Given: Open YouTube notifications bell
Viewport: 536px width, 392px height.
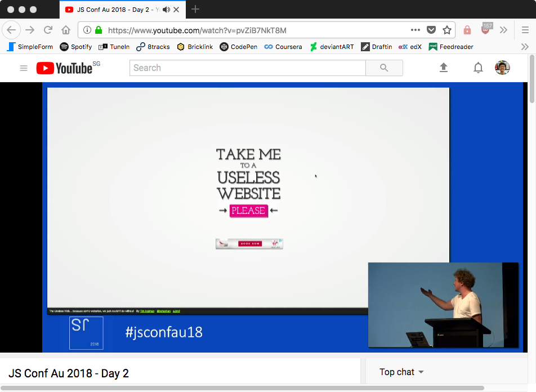Looking at the screenshot, I should pyautogui.click(x=478, y=68).
